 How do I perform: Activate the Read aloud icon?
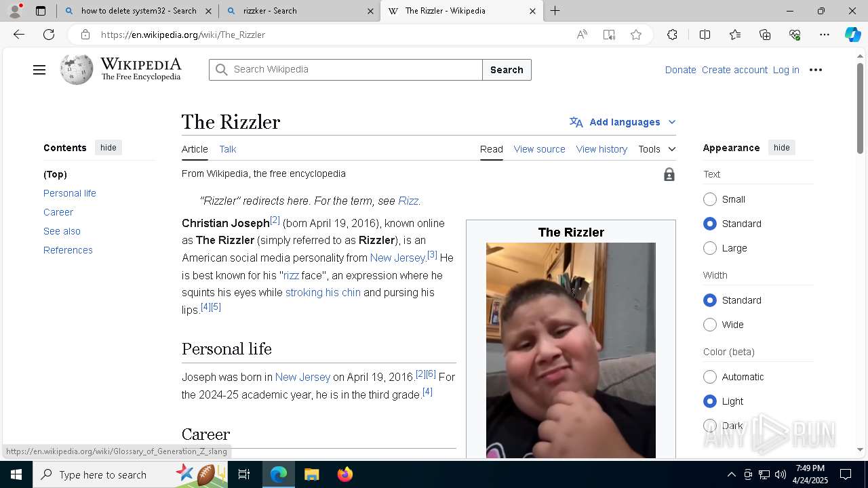point(582,35)
